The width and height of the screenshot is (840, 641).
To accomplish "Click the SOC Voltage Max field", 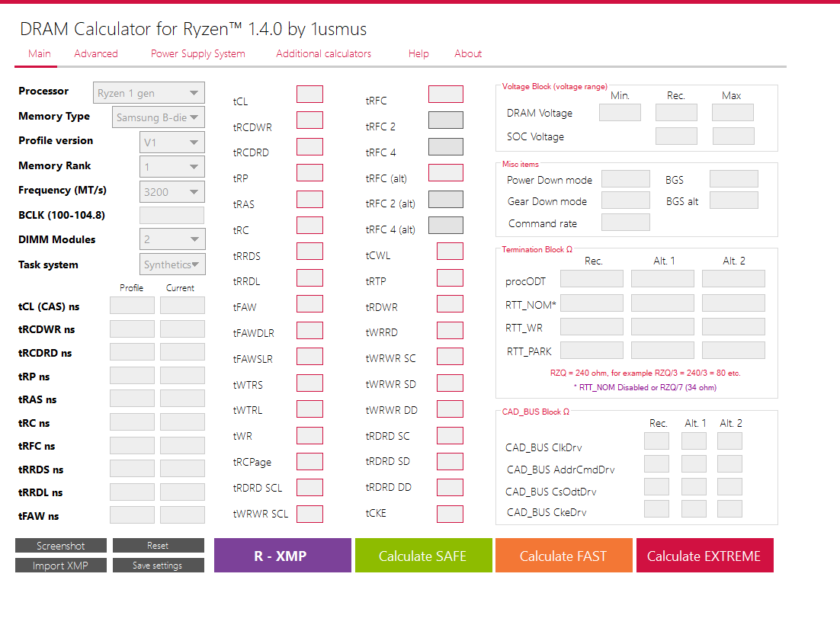I will (x=733, y=136).
